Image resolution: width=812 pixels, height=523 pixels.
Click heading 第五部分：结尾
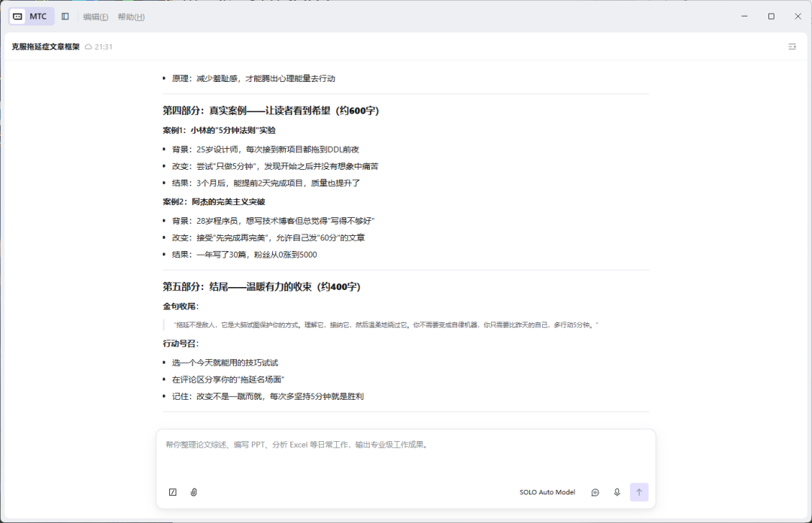(262, 286)
